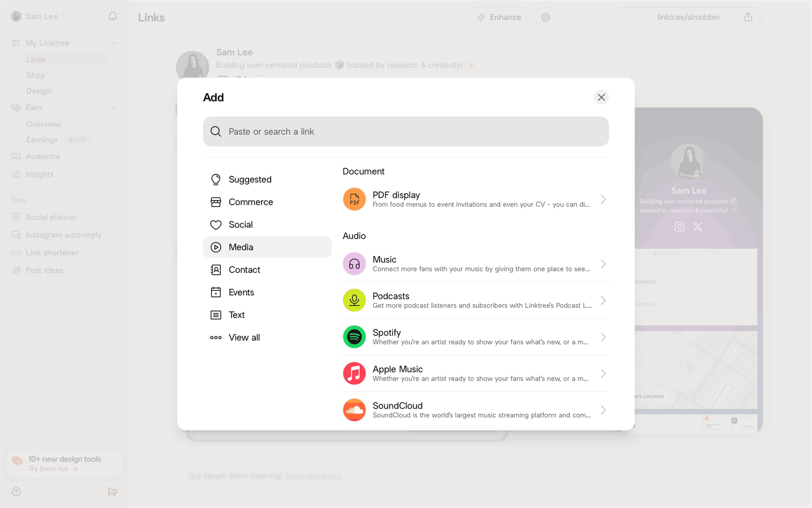This screenshot has width=812, height=508.
Task: Select the Events category
Action: 267,293
